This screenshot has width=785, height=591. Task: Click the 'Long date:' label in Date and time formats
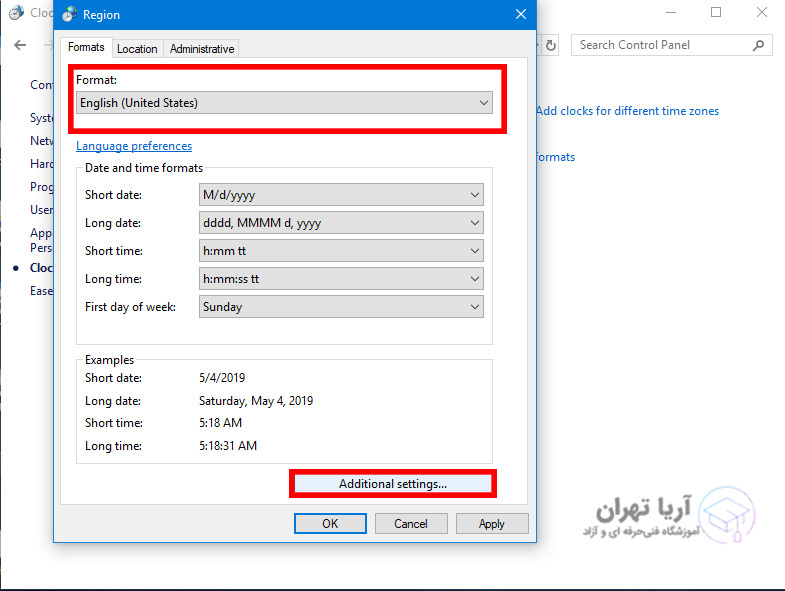pos(113,223)
